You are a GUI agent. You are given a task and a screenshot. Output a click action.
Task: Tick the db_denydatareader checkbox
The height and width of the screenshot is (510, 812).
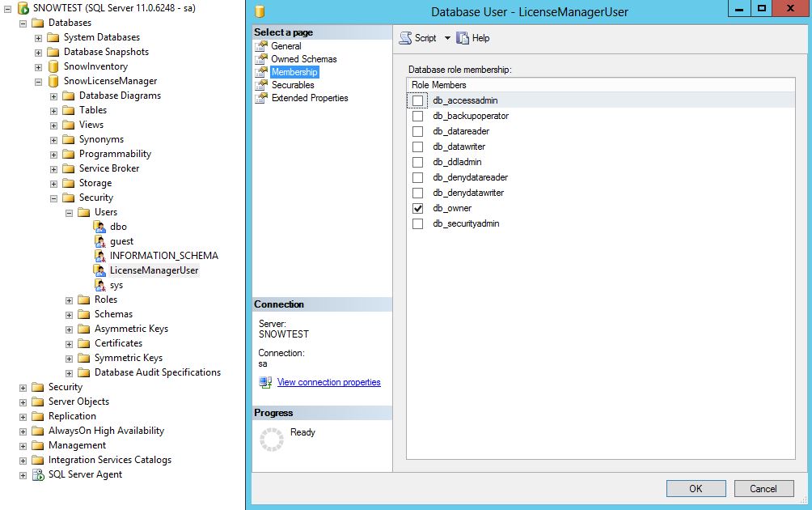[417, 177]
